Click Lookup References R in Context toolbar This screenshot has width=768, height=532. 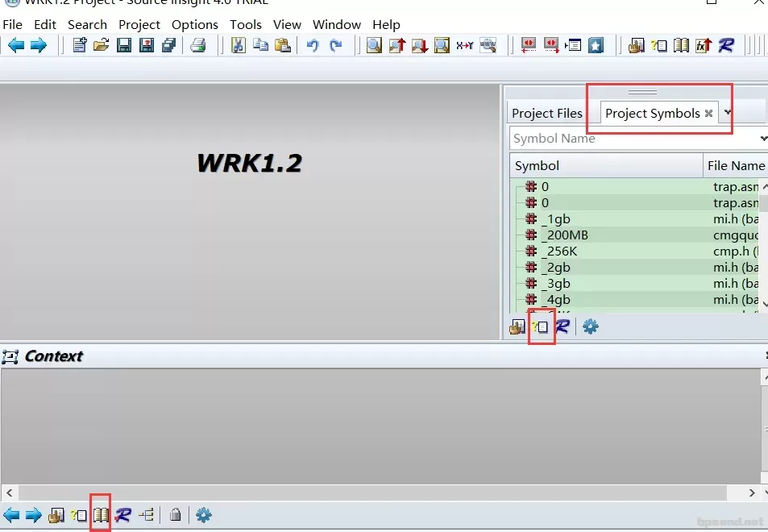click(123, 515)
